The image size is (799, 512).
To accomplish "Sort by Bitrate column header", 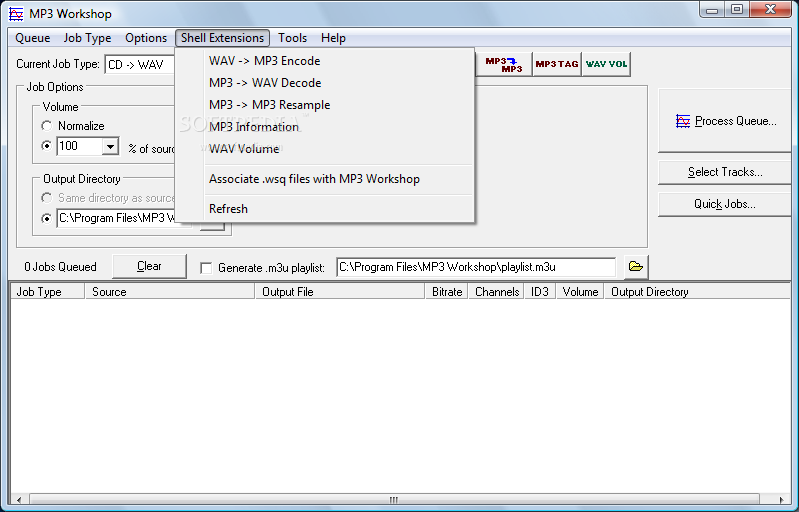I will 446,292.
